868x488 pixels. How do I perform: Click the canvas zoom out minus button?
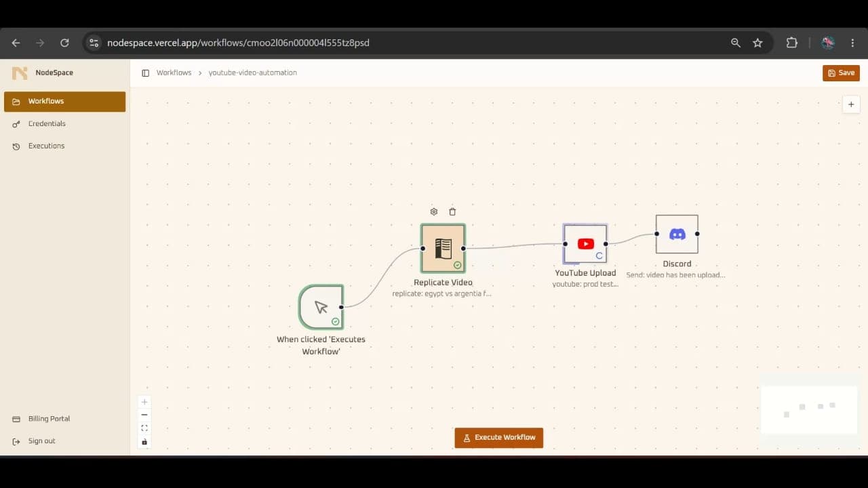pyautogui.click(x=144, y=415)
